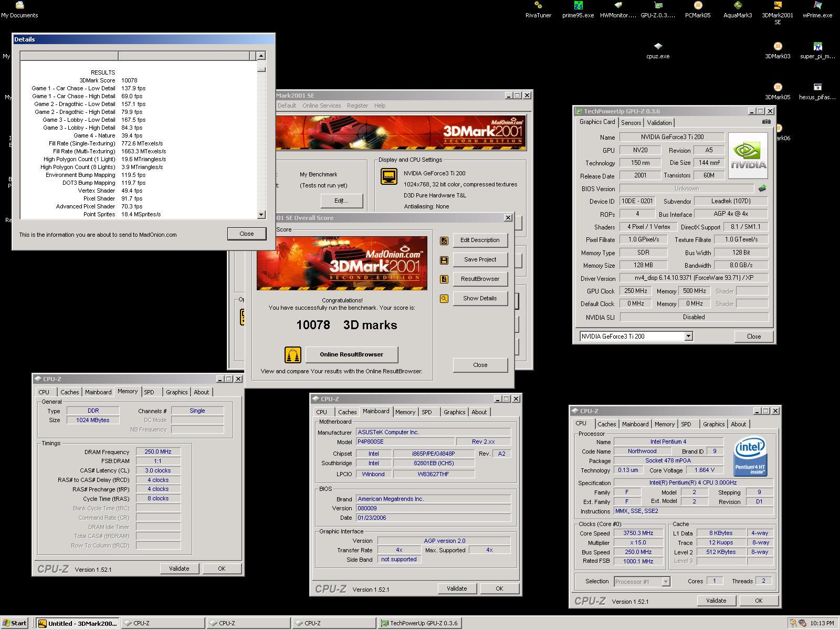Open super_pi_mod desktop icon
The width and height of the screenshot is (840, 630).
click(817, 50)
